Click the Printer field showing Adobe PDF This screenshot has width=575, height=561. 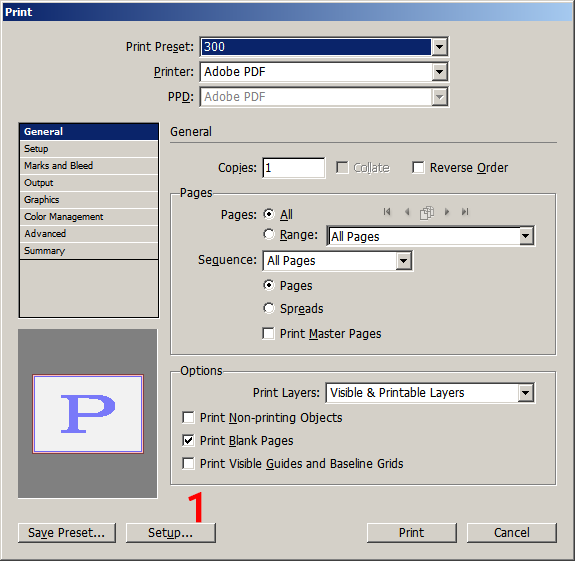[x=316, y=72]
